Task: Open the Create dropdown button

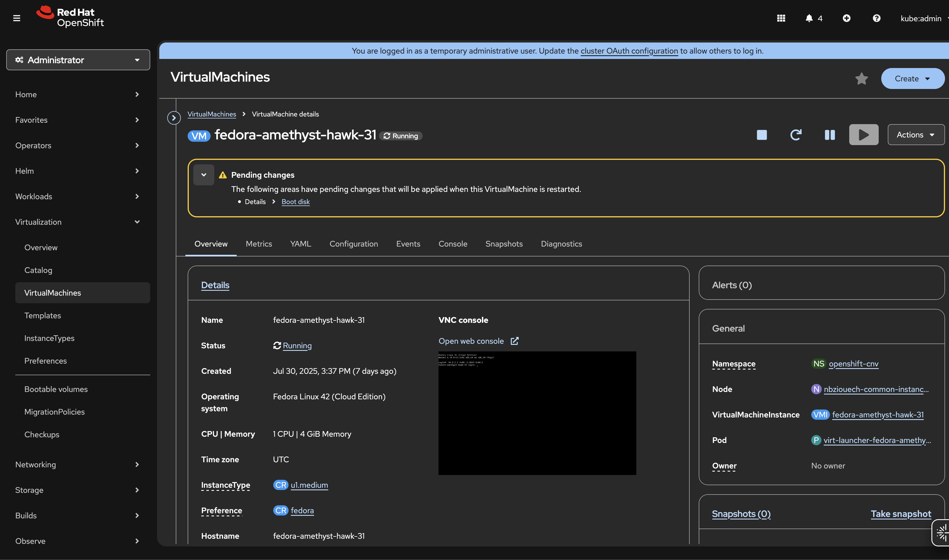Action: click(x=912, y=79)
